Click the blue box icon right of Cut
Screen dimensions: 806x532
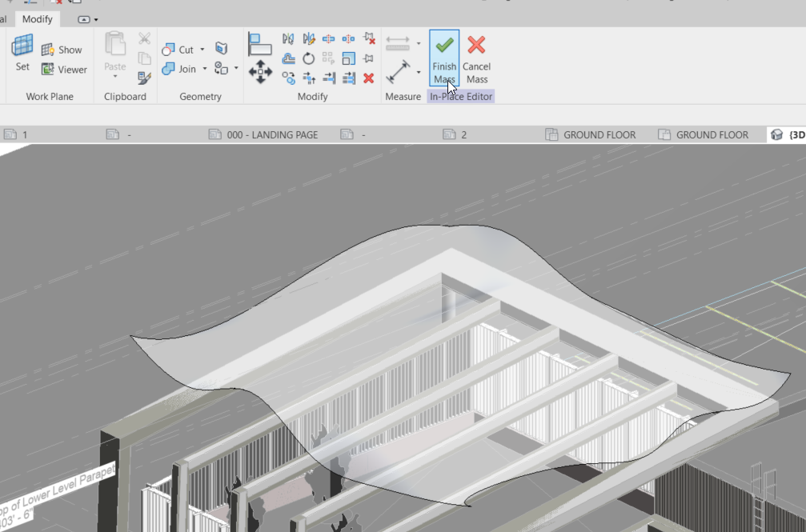click(221, 48)
